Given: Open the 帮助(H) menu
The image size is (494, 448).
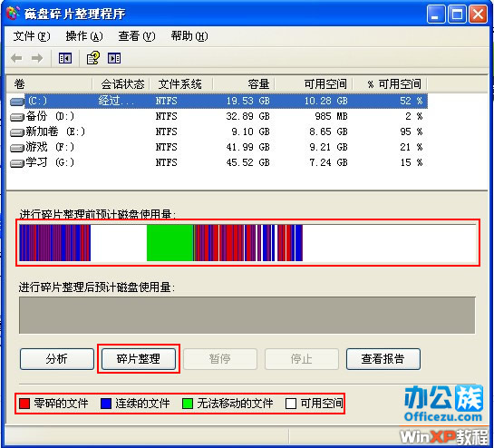Looking at the screenshot, I should [x=189, y=36].
